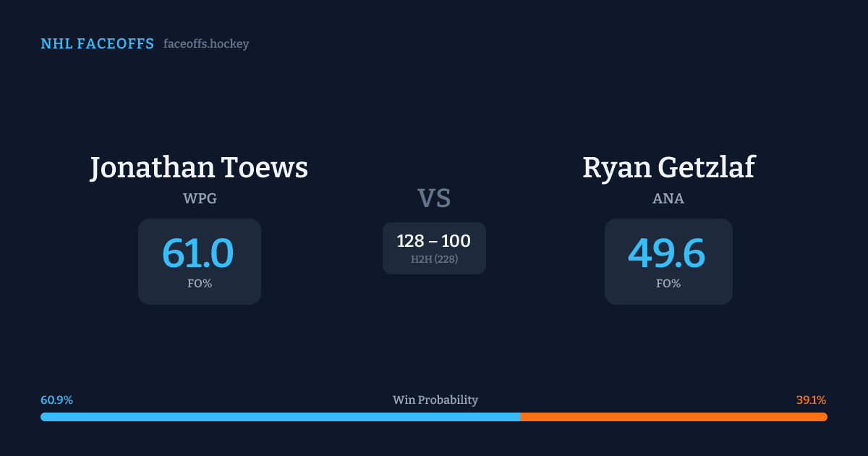Click the point where the blue and orange bar segments meet
The image size is (868, 456).
[x=520, y=417]
